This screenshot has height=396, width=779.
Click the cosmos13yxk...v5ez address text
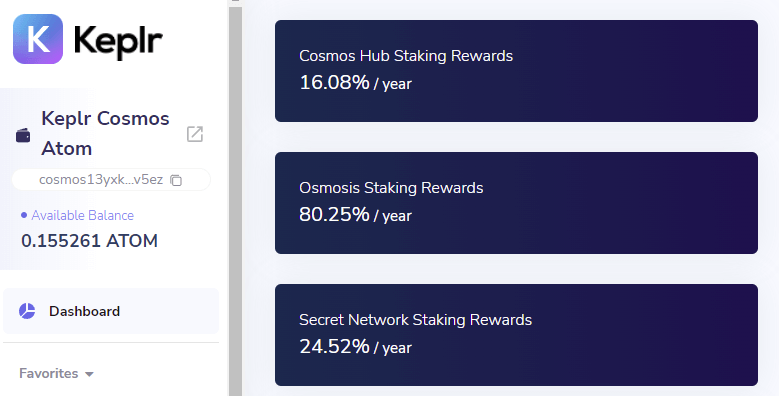101,179
